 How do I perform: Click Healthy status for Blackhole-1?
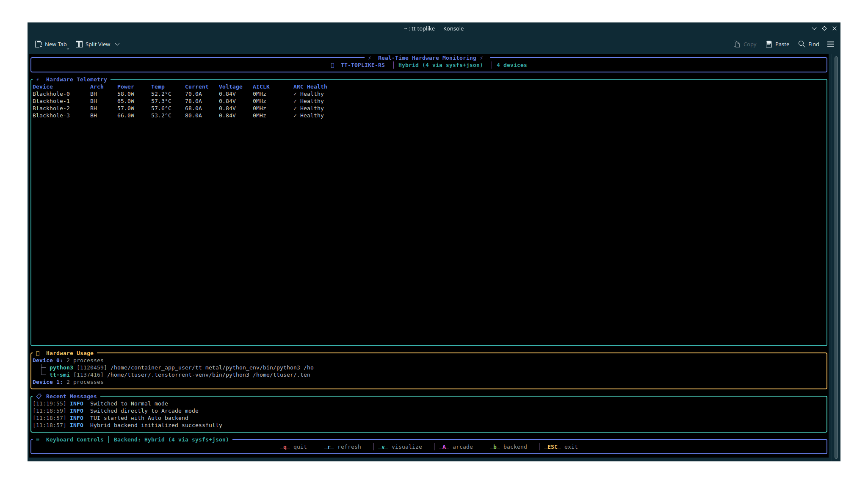309,101
